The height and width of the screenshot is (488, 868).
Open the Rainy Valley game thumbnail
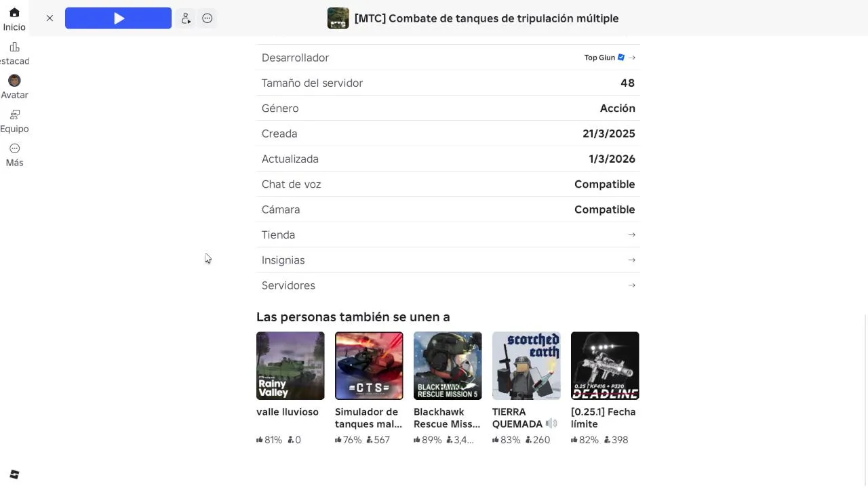click(290, 366)
